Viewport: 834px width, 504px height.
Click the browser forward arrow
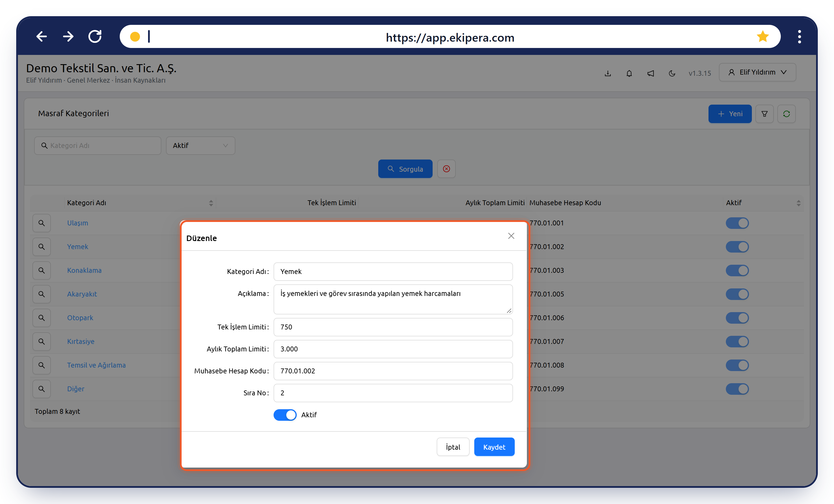(x=68, y=36)
